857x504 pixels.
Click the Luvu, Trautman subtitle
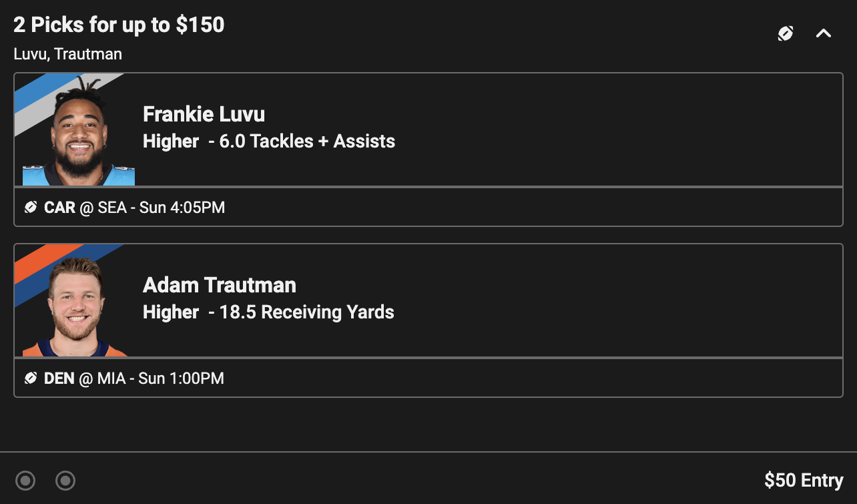68,54
